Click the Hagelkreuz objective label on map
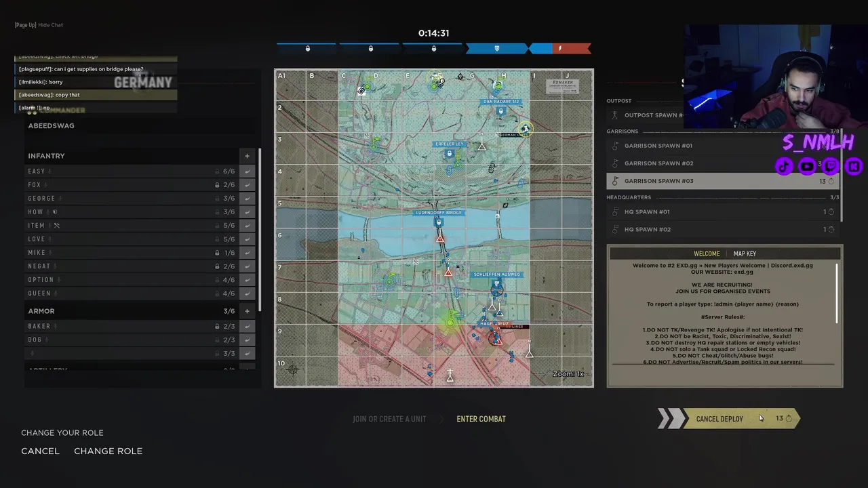This screenshot has width=868, height=488. point(494,324)
